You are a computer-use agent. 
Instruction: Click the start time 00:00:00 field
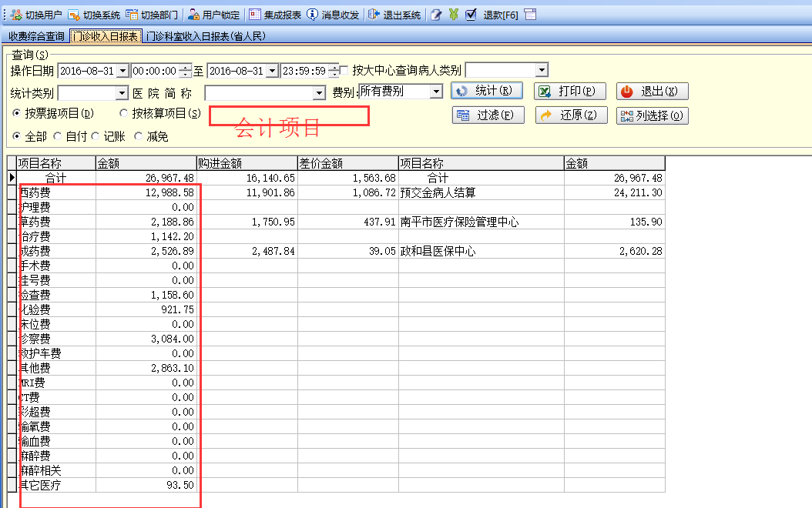point(155,71)
